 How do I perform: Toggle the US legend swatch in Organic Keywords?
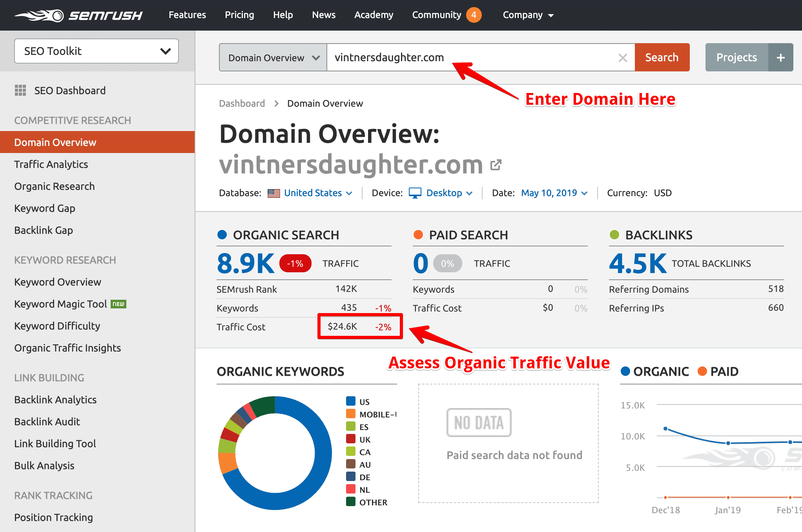(350, 401)
